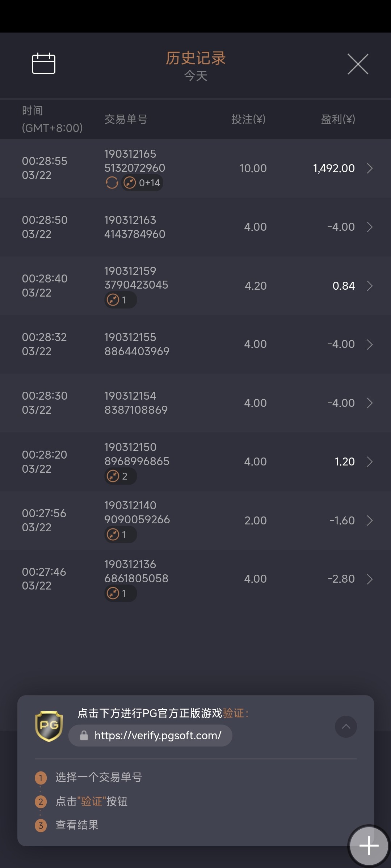
Task: Expand details of the 00:28:50 record
Action: [x=370, y=227]
